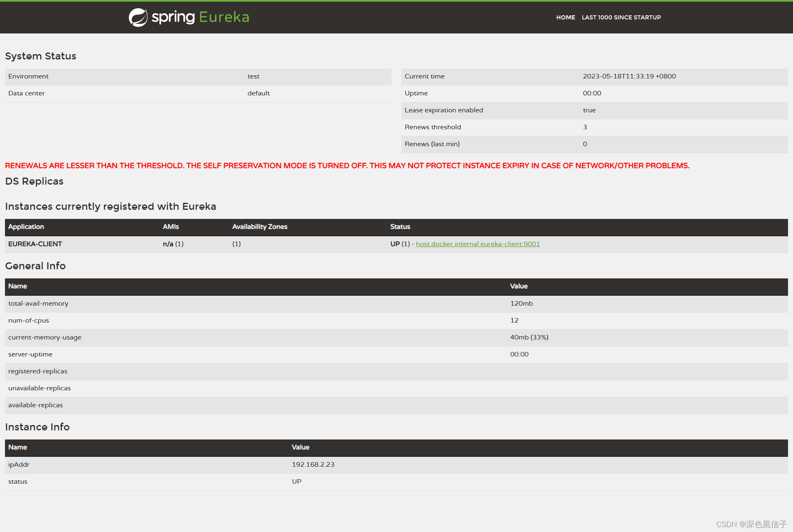Click the Environment label
This screenshot has height=532, width=793.
click(28, 76)
